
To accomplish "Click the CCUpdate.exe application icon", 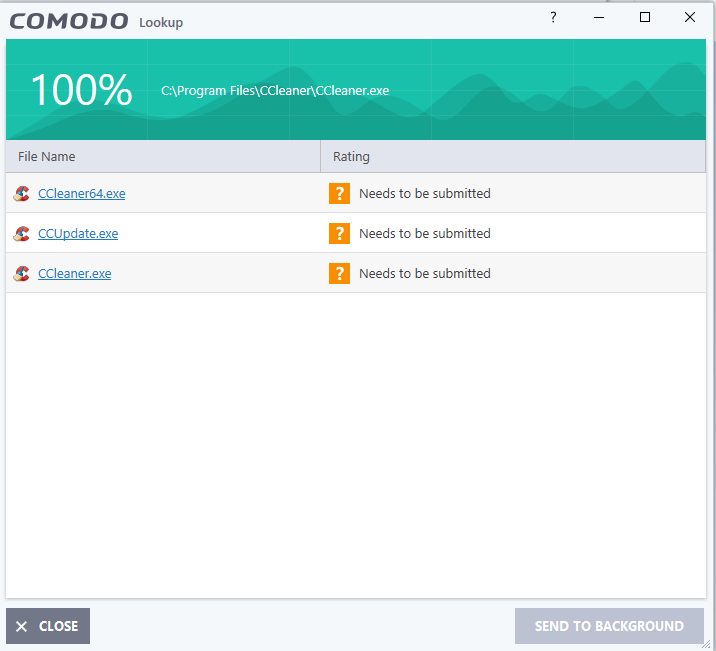I will coord(21,234).
